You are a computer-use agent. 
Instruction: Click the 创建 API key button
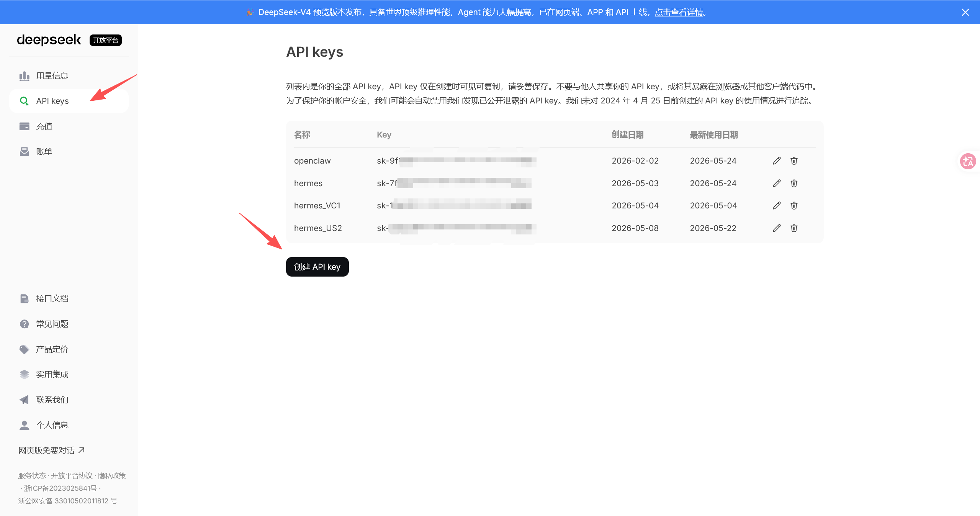[317, 267]
